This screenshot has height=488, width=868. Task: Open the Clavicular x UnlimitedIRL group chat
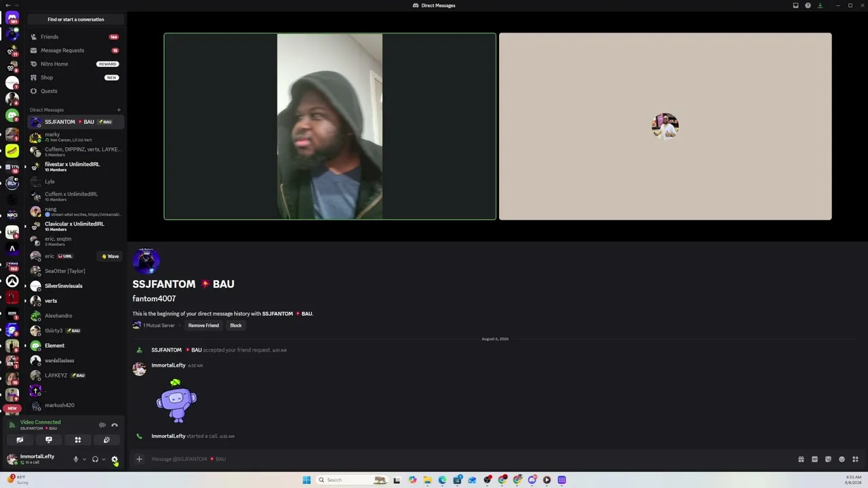[x=75, y=226]
